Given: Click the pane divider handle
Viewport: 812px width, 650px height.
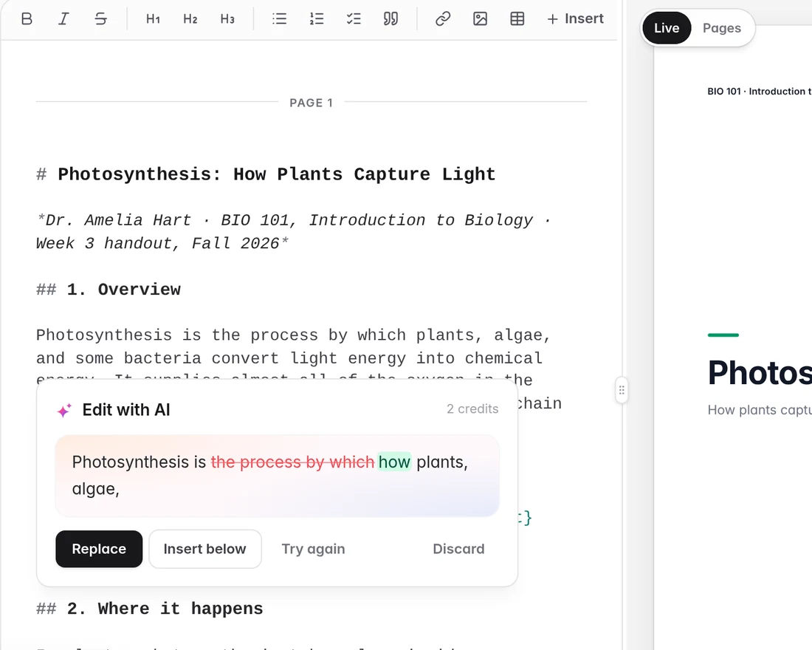Looking at the screenshot, I should coord(622,390).
